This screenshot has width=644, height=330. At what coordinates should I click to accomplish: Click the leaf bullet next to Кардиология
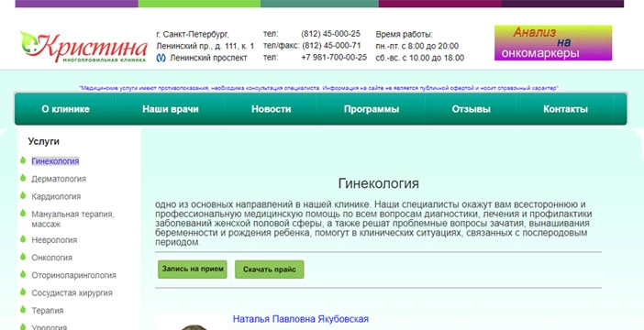click(x=23, y=195)
